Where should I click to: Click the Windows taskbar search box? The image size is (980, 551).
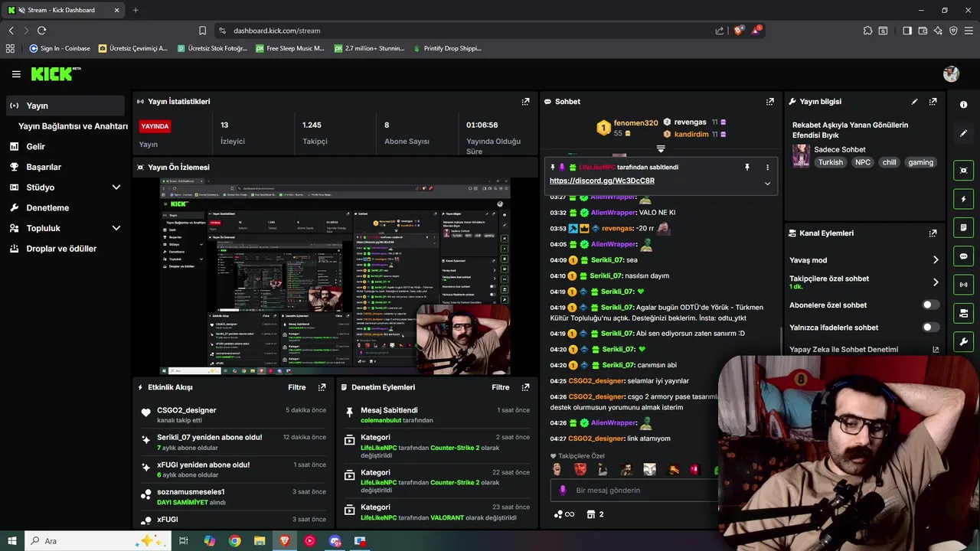click(x=98, y=541)
